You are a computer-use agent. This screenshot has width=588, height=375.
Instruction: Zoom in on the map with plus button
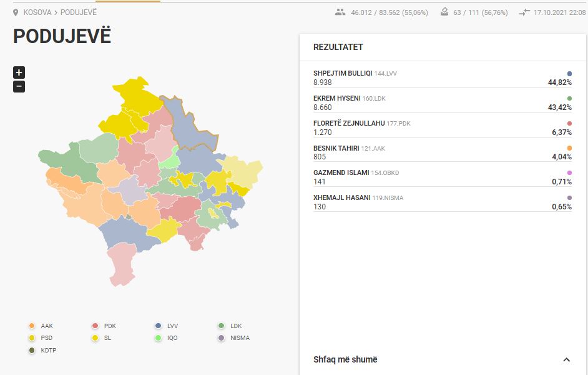[x=19, y=72]
